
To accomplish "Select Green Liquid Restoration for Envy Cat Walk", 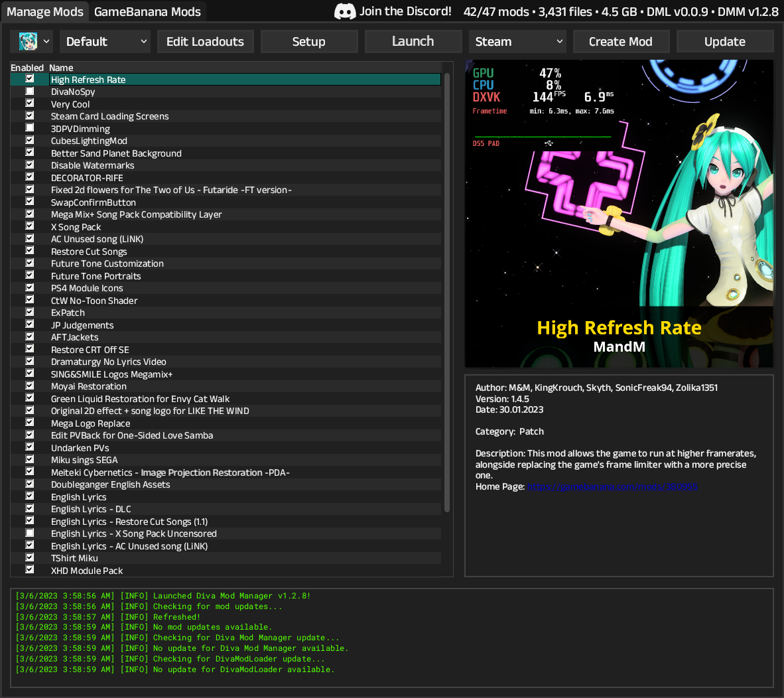I will click(x=226, y=399).
